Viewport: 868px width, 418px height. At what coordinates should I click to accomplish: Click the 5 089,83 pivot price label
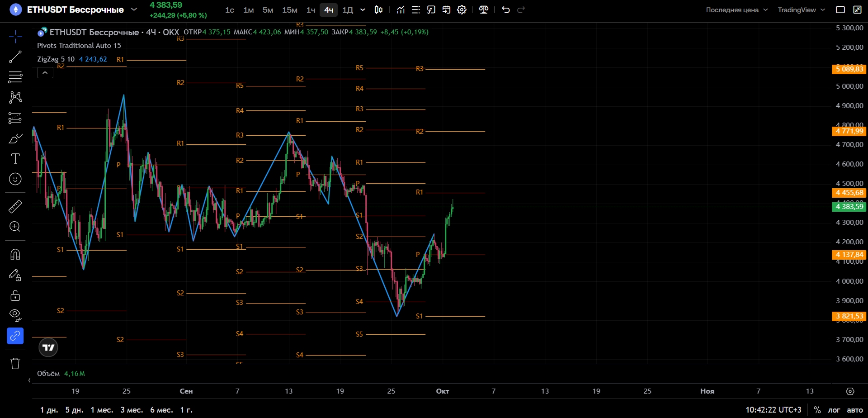tap(849, 69)
